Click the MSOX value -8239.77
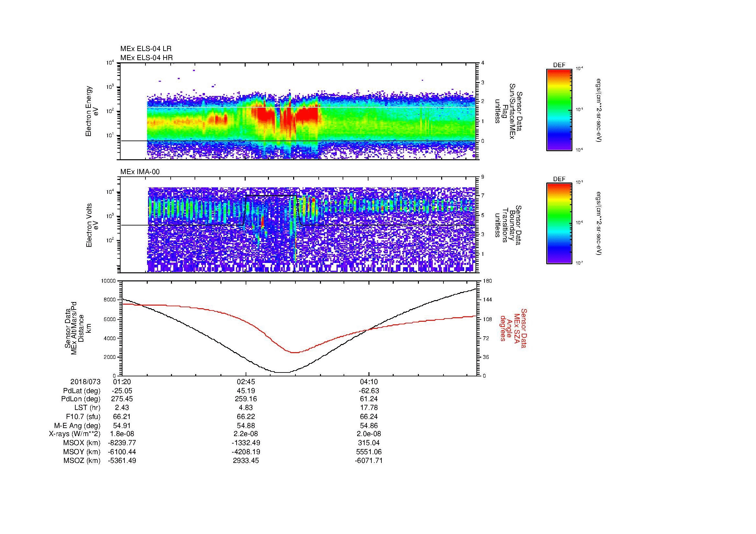Screen dimensions: 756x534 pyautogui.click(x=122, y=443)
